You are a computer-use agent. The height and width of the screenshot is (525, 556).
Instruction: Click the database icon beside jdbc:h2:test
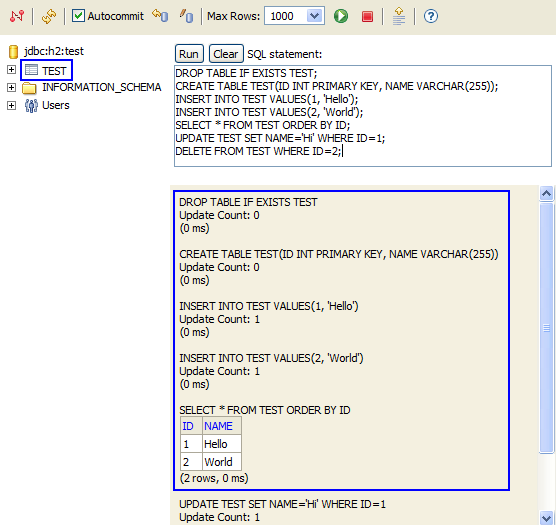tap(13, 52)
